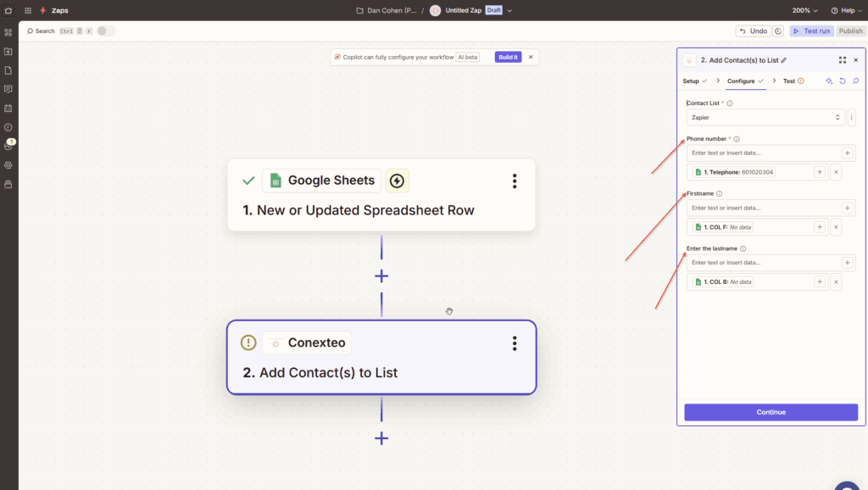This screenshot has width=868, height=490.
Task: Open settings gear in left sidebar
Action: point(8,165)
